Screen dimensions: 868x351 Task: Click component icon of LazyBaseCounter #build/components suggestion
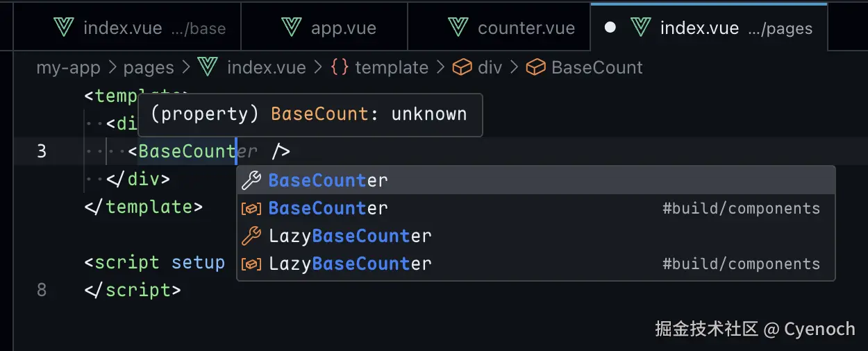[x=251, y=264]
